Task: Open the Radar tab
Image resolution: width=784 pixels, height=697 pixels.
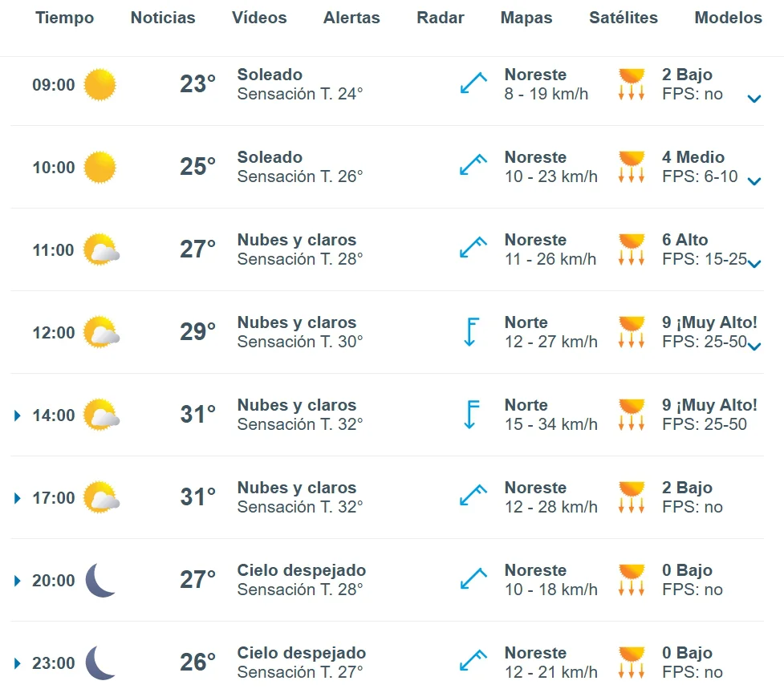Action: [440, 18]
